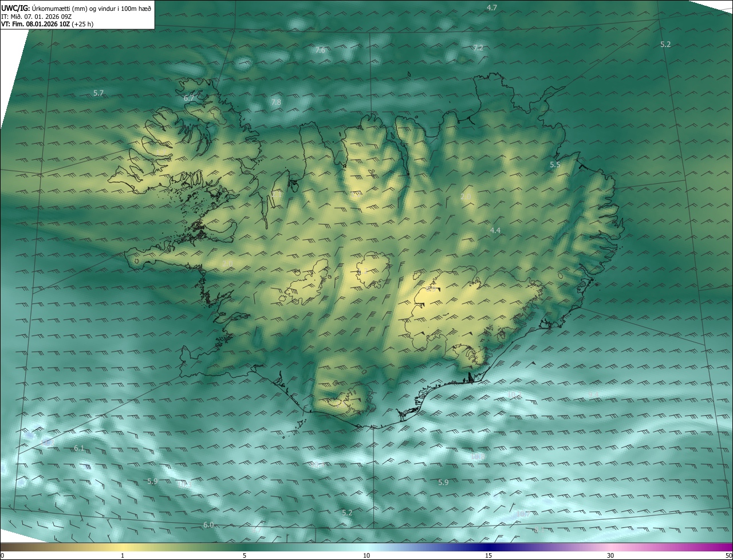
Task: Click the colorbar tick label 1
Action: [x=123, y=555]
